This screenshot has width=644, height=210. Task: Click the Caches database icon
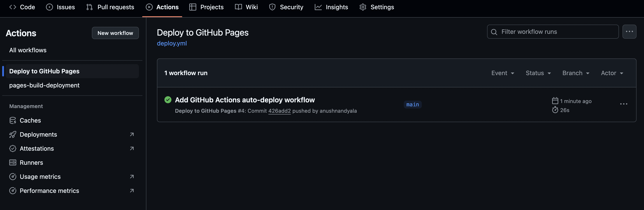[x=13, y=121]
